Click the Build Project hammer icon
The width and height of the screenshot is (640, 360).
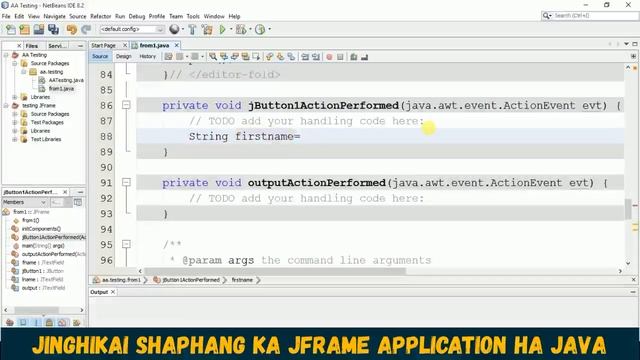(x=192, y=29)
